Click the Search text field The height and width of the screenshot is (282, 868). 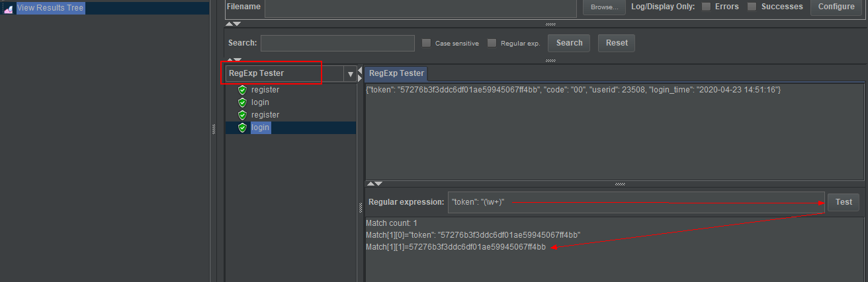337,43
